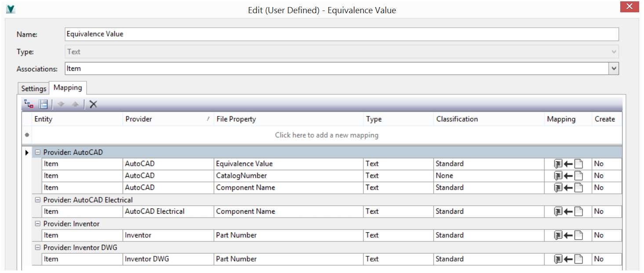Select the AutoCAD Equivalence Value File Property cell
This screenshot has width=644, height=273.
(x=288, y=164)
